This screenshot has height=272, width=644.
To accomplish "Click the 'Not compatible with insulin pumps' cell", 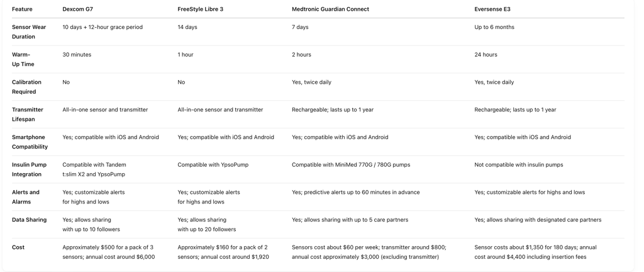I will 519,165.
